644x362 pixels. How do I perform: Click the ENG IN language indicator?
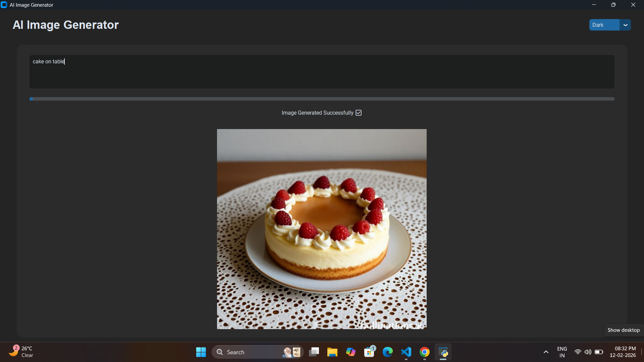tap(562, 352)
